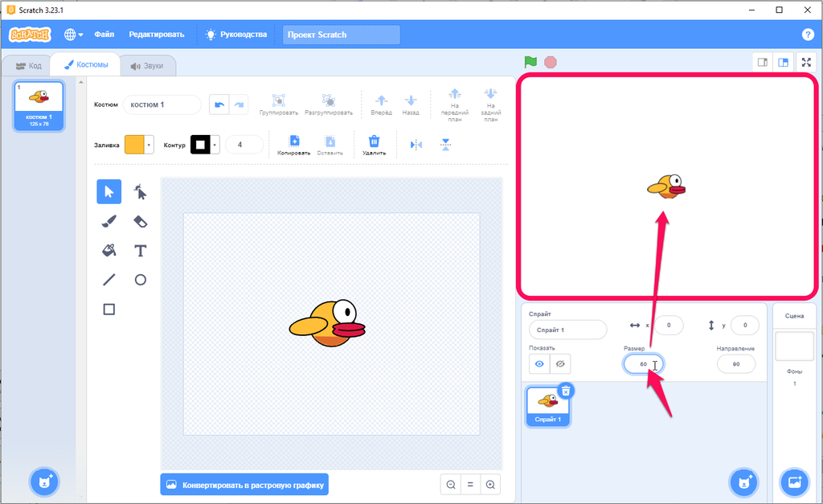Click the Направление direction field

[x=736, y=364]
